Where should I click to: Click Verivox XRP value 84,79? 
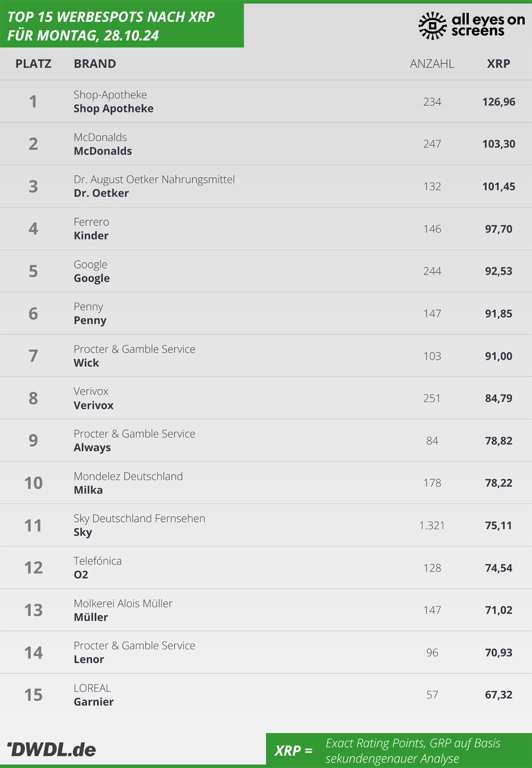pyautogui.click(x=498, y=398)
